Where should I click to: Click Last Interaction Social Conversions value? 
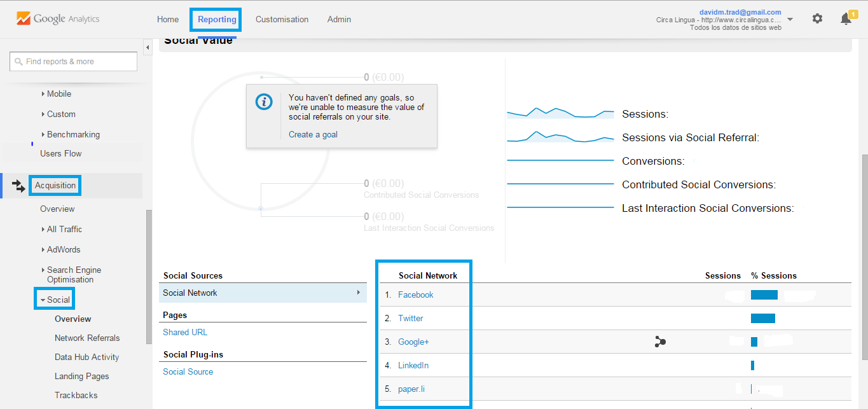pos(384,216)
